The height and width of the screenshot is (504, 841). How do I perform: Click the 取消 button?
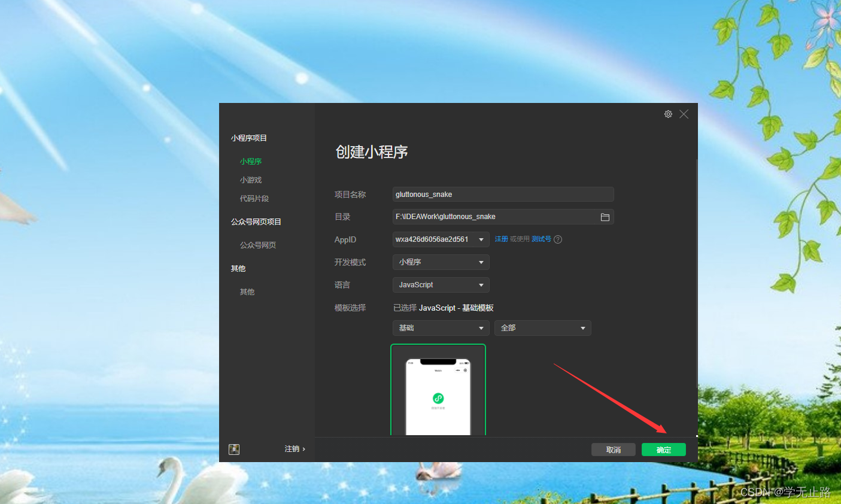click(x=614, y=450)
